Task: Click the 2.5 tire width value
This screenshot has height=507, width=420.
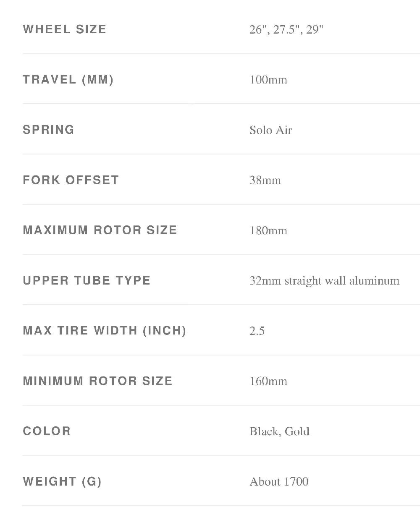Action: click(x=257, y=331)
